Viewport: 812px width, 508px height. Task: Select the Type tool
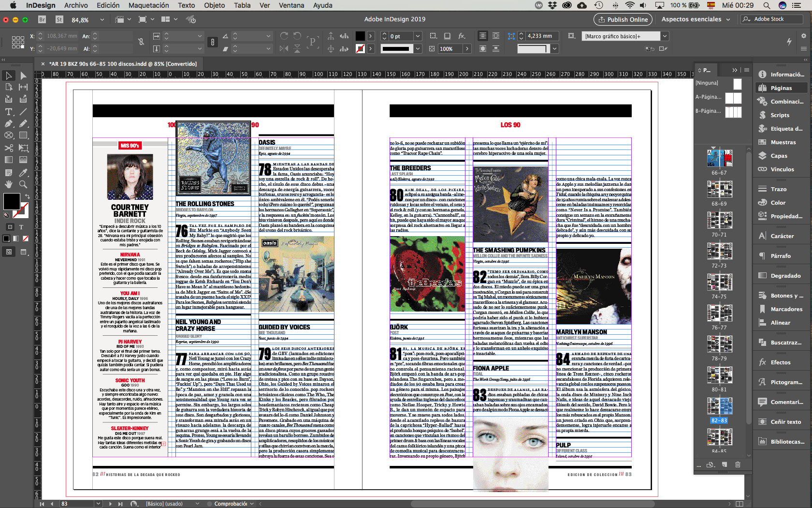pyautogui.click(x=9, y=111)
